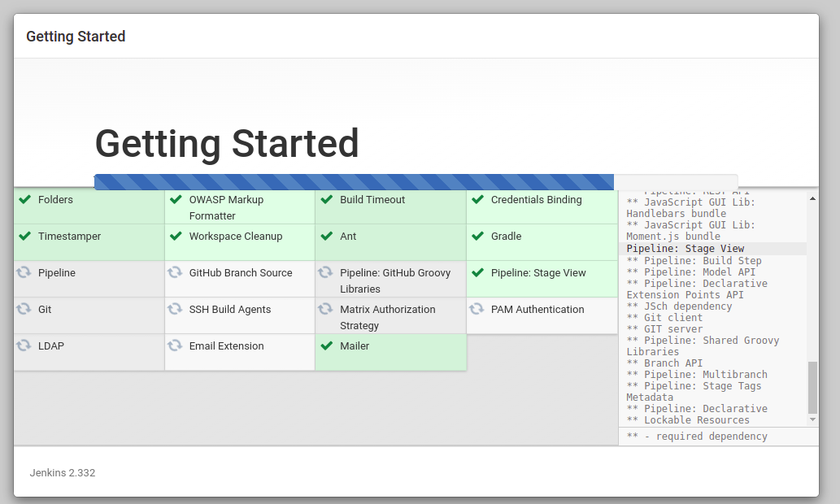Click the sync icon next to PAM Authentication

point(477,310)
